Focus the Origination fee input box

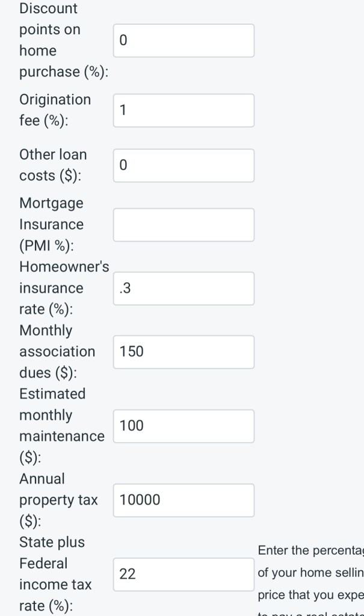pos(184,110)
